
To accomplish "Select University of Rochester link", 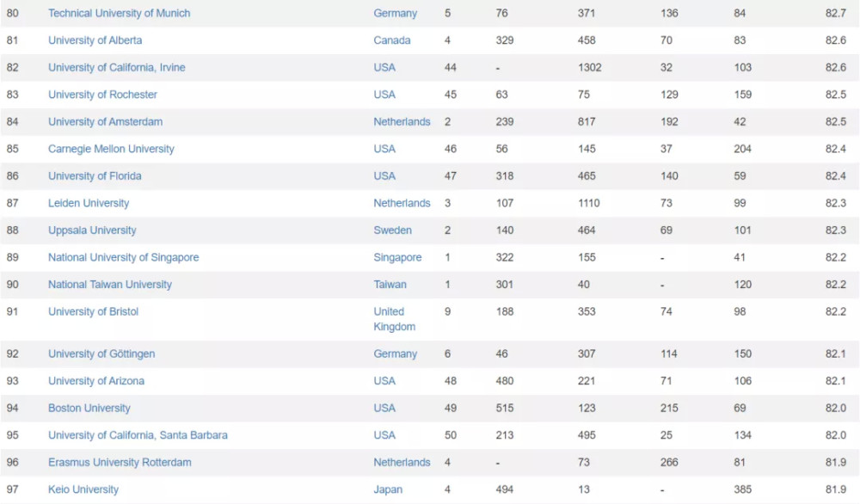I will pos(102,95).
